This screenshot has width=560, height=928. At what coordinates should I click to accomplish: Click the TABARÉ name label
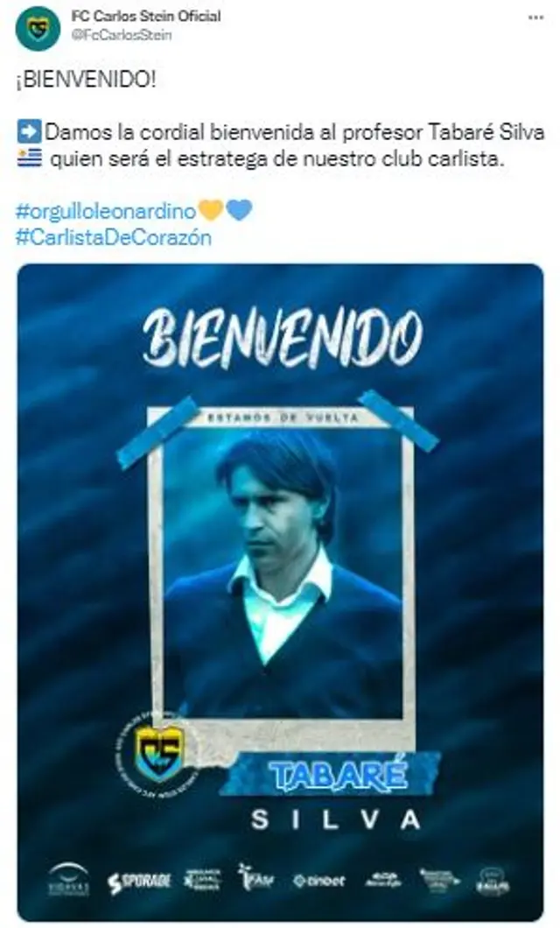[x=337, y=774]
